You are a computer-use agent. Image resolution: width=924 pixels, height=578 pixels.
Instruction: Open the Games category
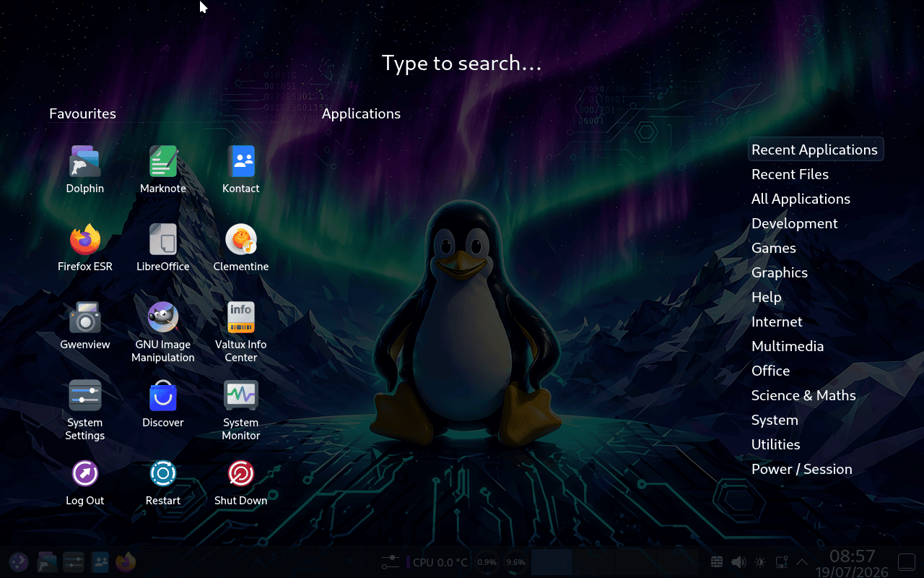(x=773, y=248)
